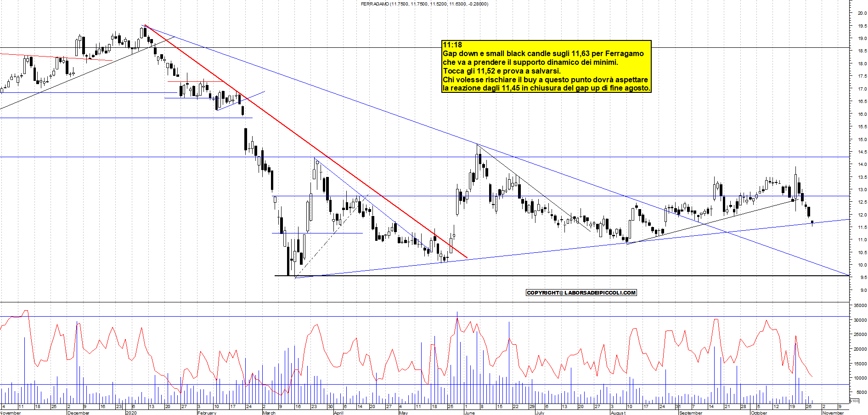Select line "che va a prendere il supporto dinamico"
This screenshot has width=868, height=415.
click(x=530, y=62)
